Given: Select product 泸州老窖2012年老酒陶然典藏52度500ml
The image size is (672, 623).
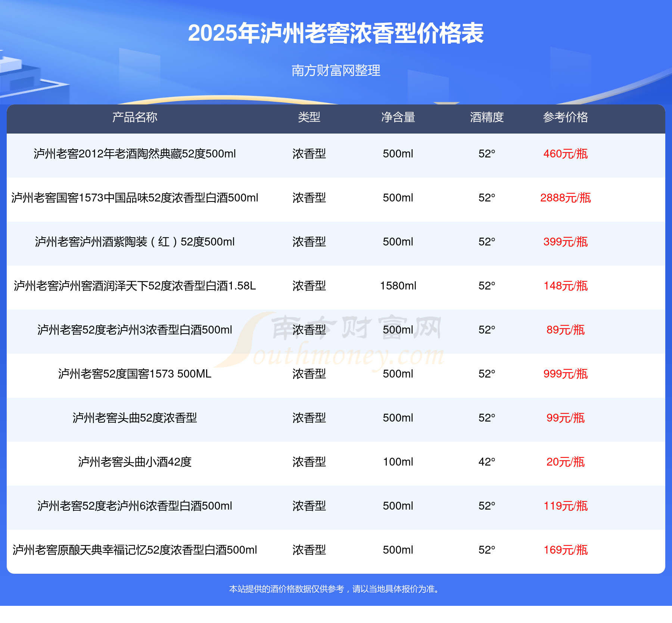Looking at the screenshot, I should click(135, 154).
